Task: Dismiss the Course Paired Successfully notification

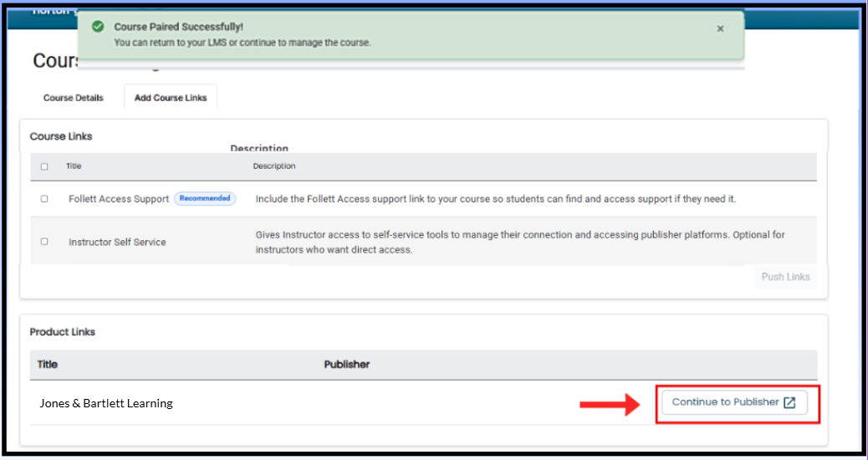Action: pos(720,28)
